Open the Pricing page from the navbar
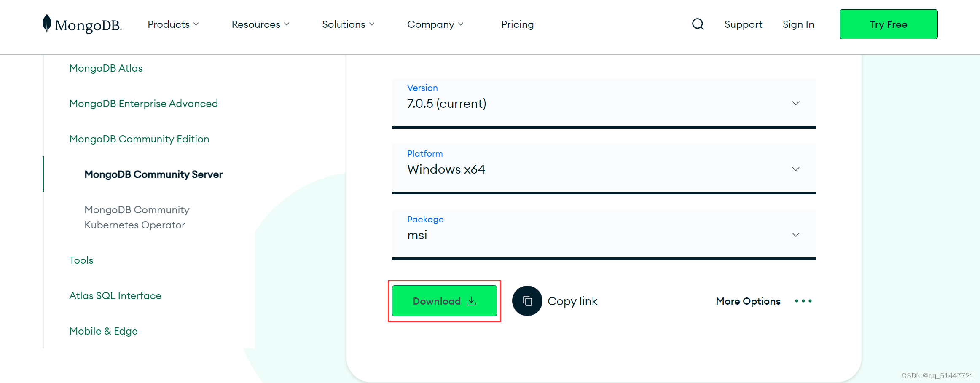The image size is (980, 383). (517, 24)
